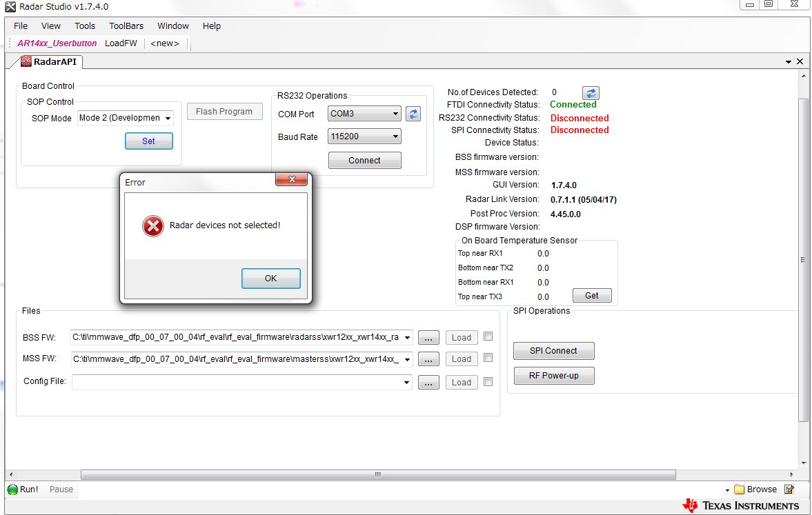This screenshot has width=812, height=515.
Task: Open the tab list dropdown arrow
Action: click(x=788, y=62)
